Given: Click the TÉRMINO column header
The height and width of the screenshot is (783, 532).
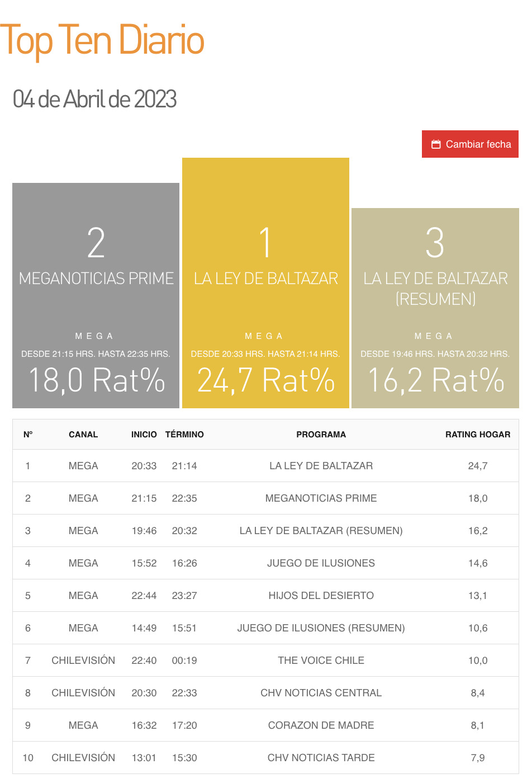Looking at the screenshot, I should tap(184, 434).
